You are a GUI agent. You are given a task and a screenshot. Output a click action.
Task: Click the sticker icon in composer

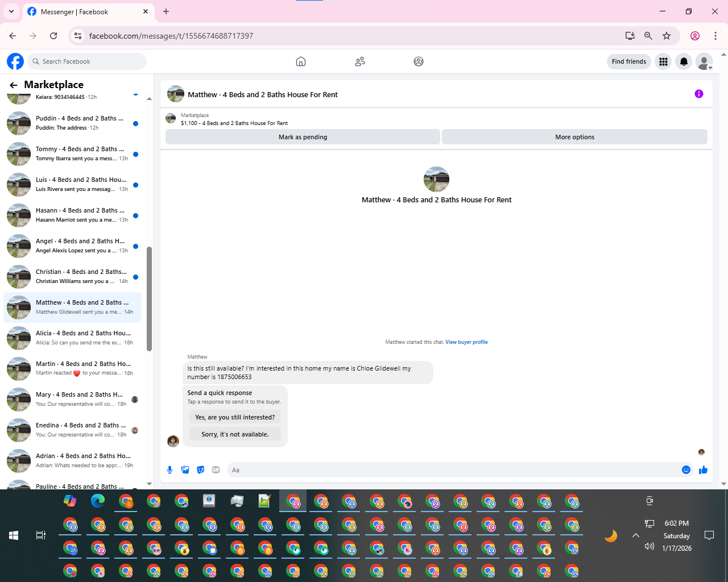pos(200,469)
